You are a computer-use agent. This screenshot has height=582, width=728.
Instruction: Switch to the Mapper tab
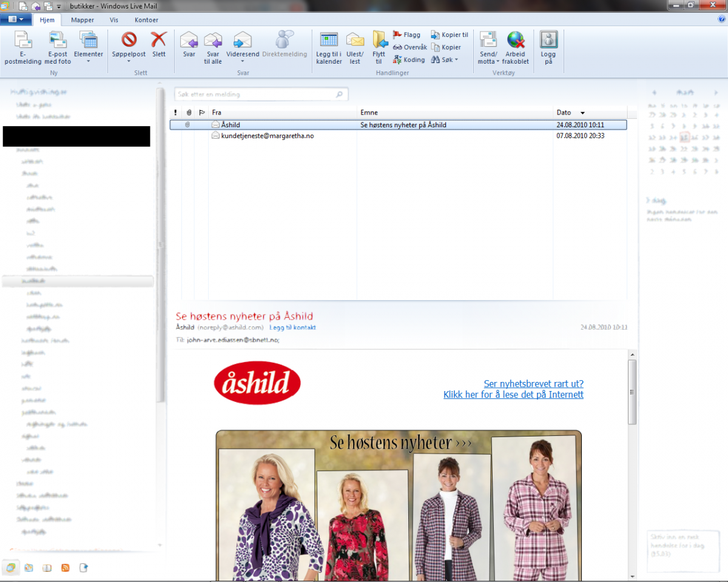(83, 20)
